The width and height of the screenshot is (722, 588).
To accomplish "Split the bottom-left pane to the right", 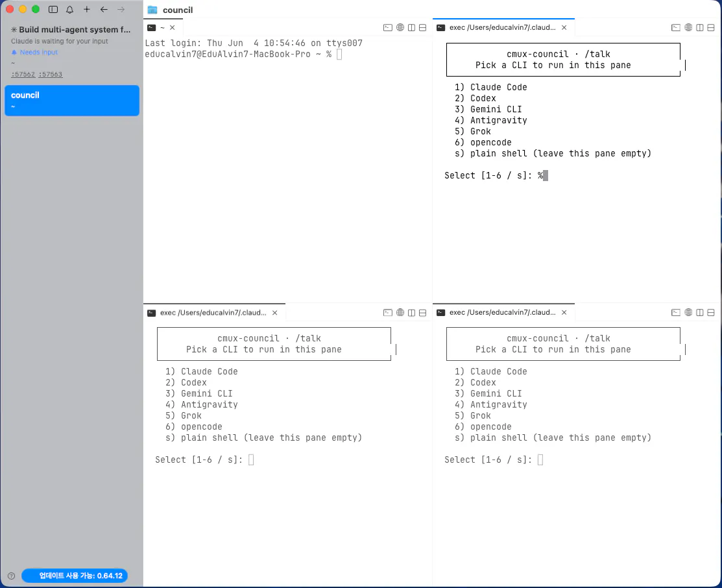I will pyautogui.click(x=412, y=312).
